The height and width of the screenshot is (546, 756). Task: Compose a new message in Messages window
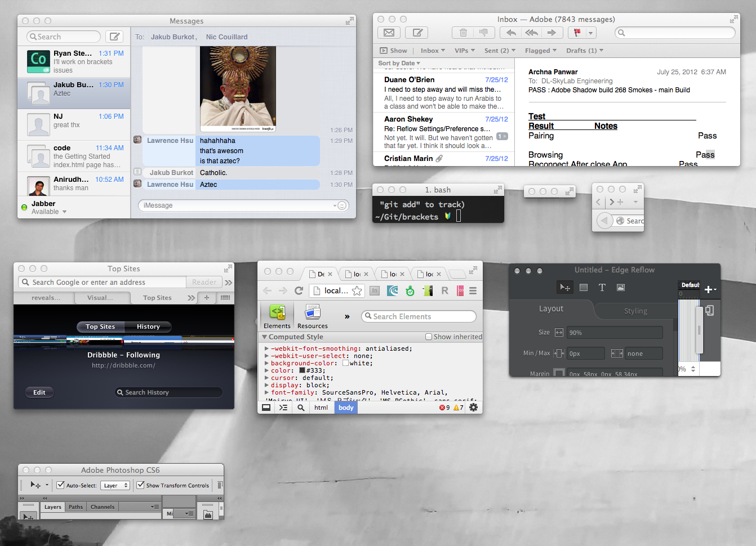coord(114,37)
